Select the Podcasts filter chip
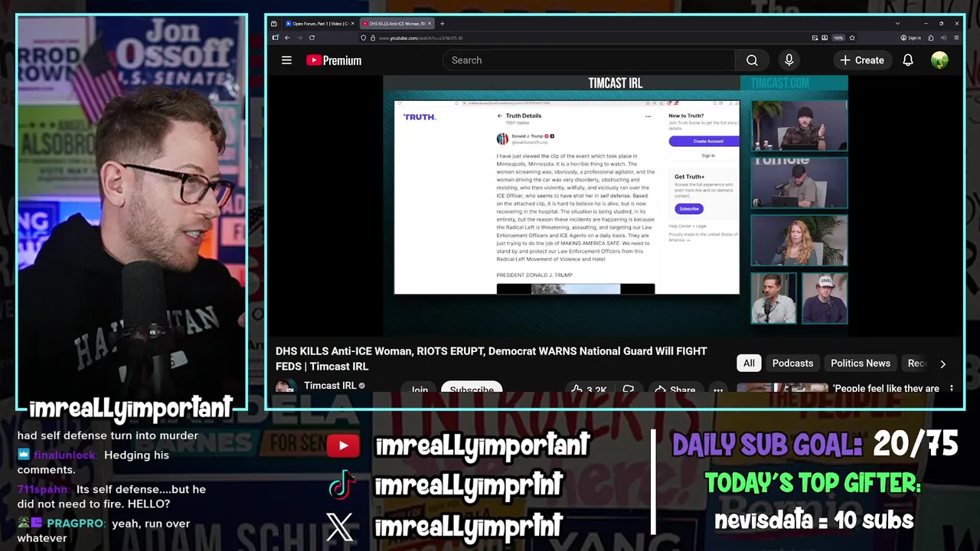Viewport: 980px width, 551px height. click(792, 364)
